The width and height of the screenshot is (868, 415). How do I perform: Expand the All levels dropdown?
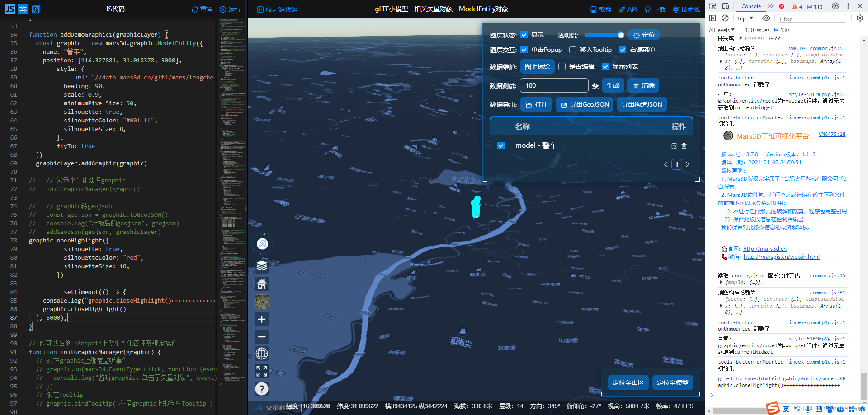click(x=721, y=30)
